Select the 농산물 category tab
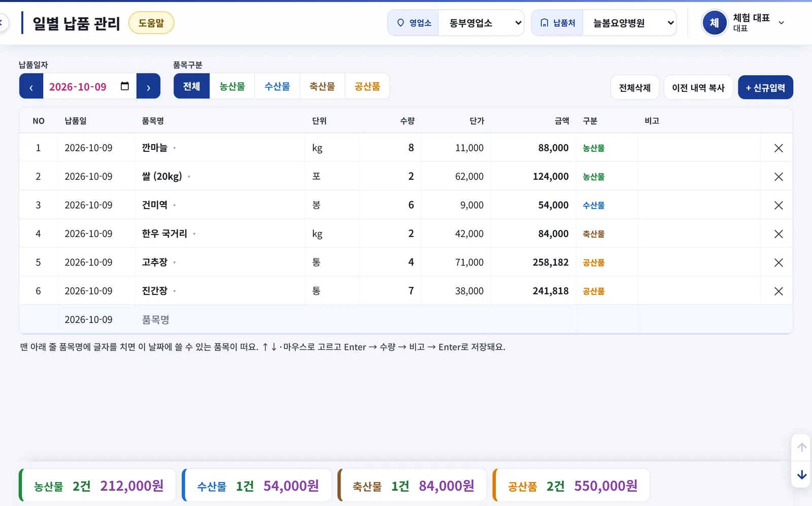Screen dimensions: 812x506 [232, 86]
